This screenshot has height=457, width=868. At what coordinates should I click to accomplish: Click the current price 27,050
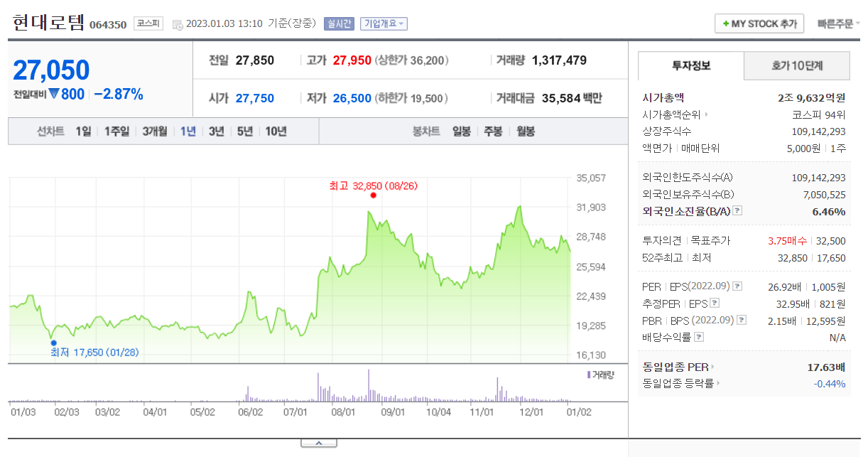52,70
